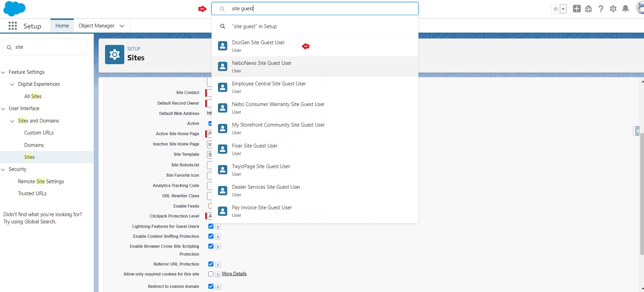Open the Trailhead guidance mountain icon
644x292 pixels.
point(588,9)
